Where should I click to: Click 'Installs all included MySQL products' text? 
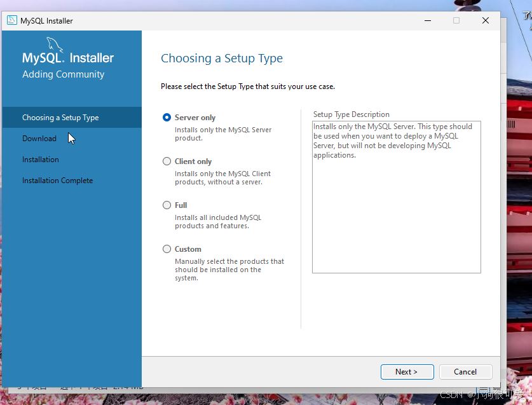[218, 221]
